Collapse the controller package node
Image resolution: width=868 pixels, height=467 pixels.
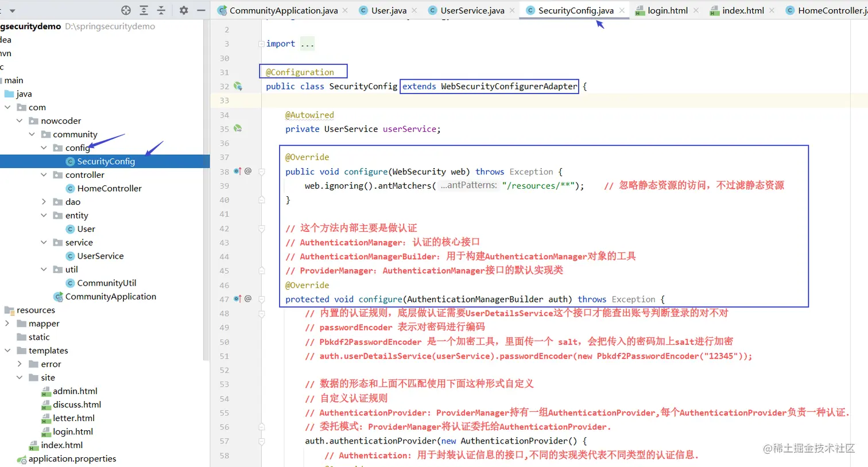click(x=44, y=174)
